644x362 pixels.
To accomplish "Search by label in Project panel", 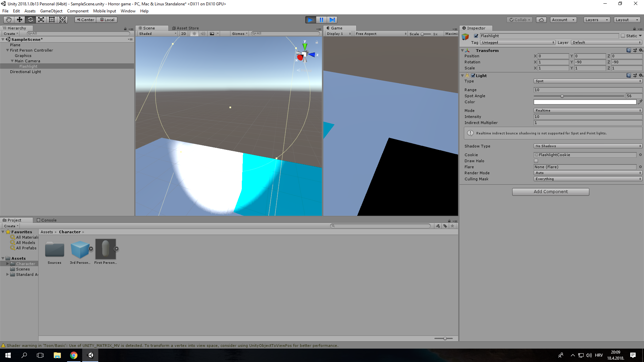I will [x=445, y=226].
